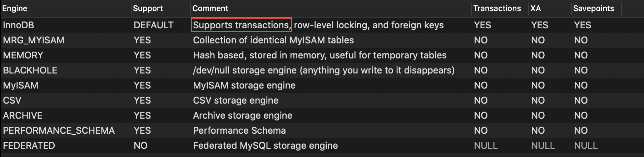Click the highlighted "Supports transactions" comment text
644x157 pixels.
coord(242,25)
